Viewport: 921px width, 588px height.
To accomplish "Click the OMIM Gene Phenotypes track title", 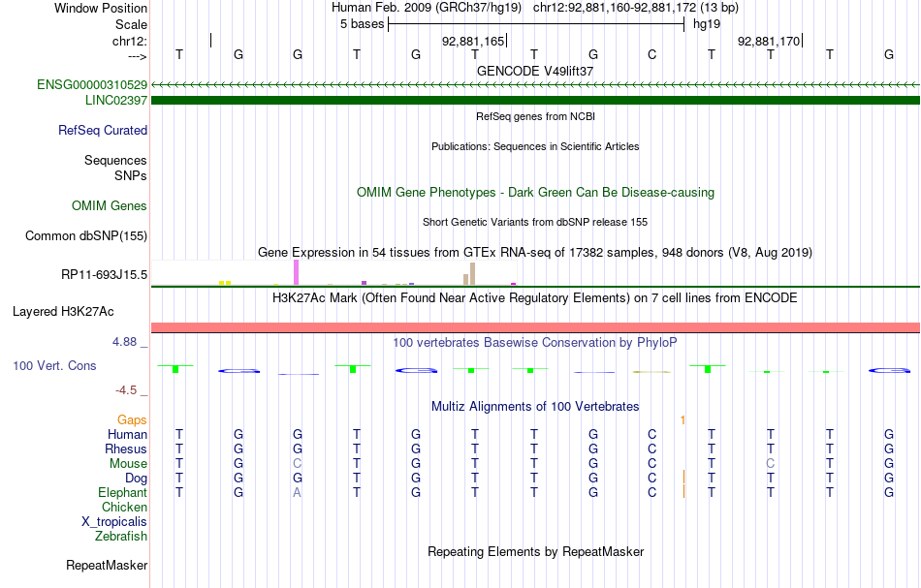I will coord(535,193).
